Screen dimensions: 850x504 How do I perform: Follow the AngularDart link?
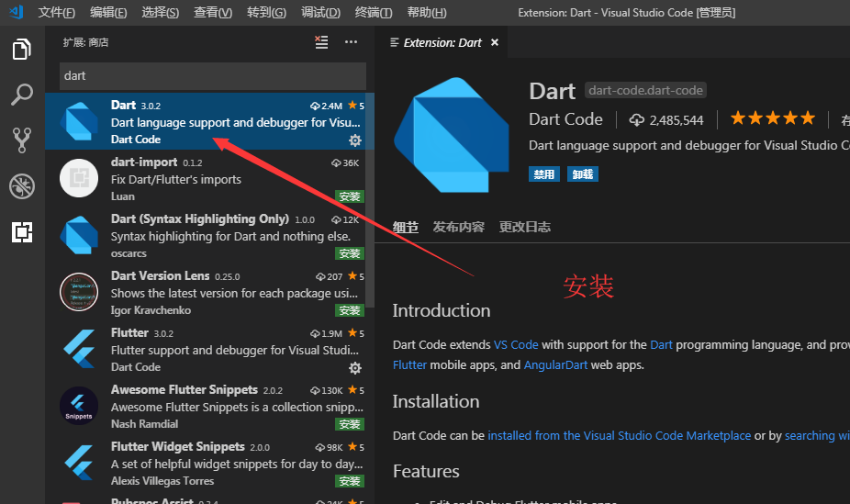555,364
